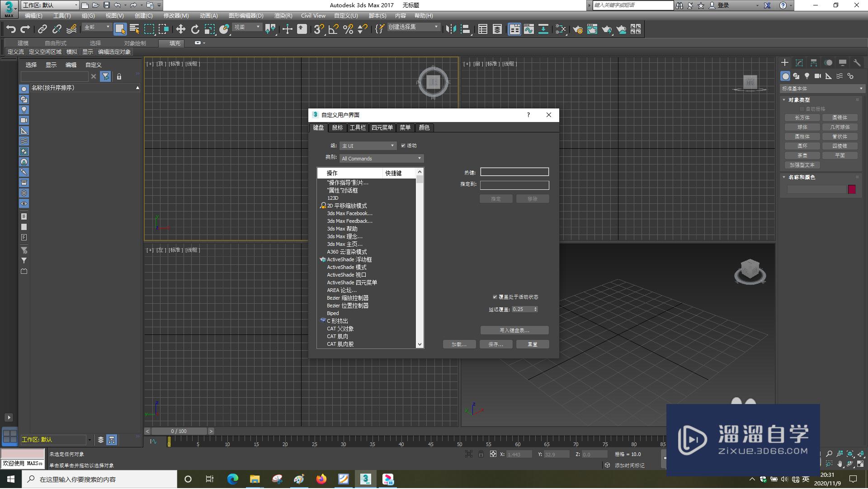Viewport: 868px width, 489px height.
Task: Click the 加载... button
Action: coord(459,344)
